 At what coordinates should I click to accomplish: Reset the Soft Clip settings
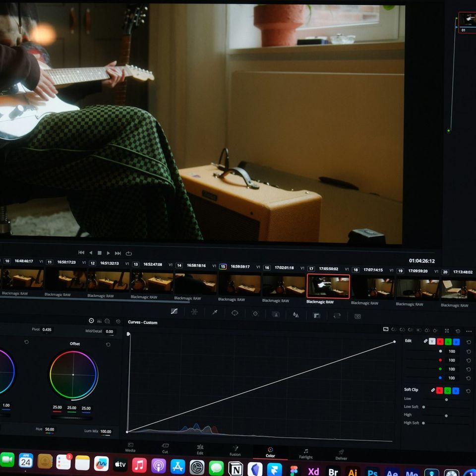click(469, 391)
